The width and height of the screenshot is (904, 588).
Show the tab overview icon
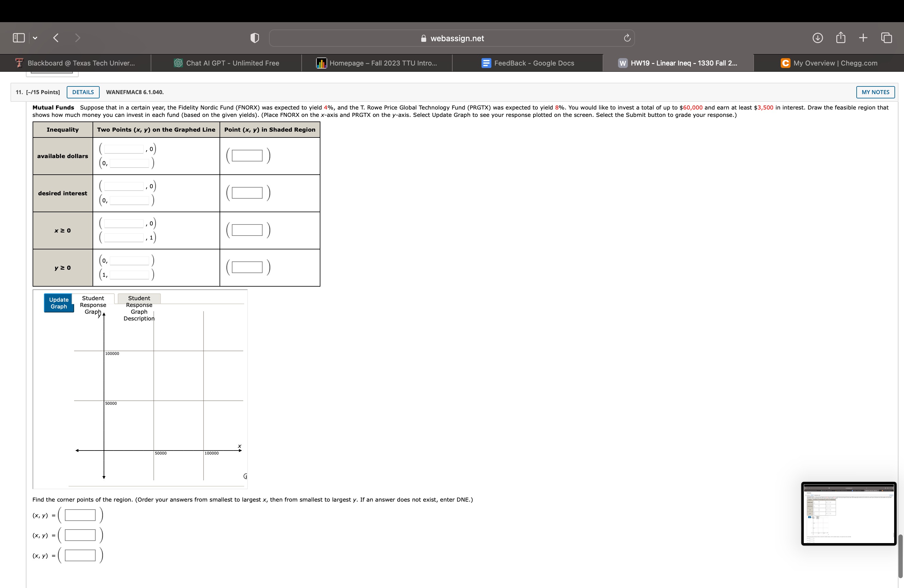click(886, 38)
